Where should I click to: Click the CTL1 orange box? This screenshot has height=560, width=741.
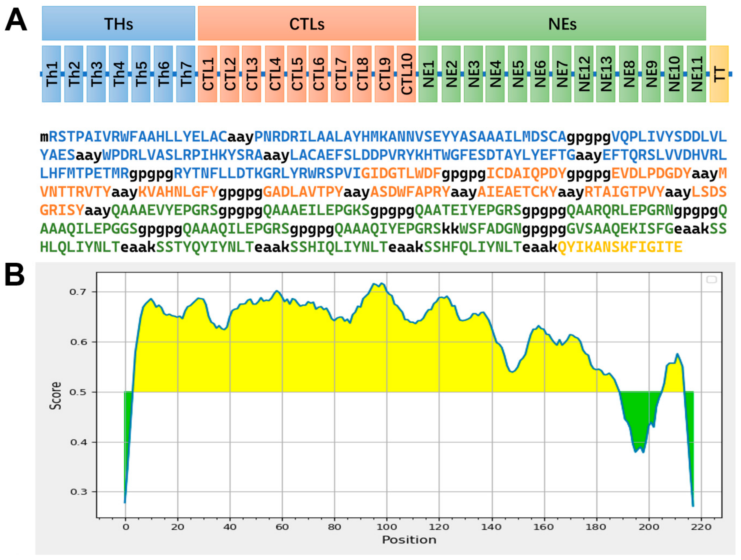[207, 74]
